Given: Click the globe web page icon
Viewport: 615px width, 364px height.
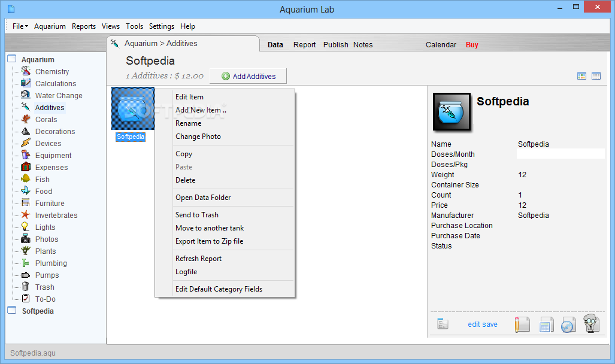Looking at the screenshot, I should (x=568, y=324).
